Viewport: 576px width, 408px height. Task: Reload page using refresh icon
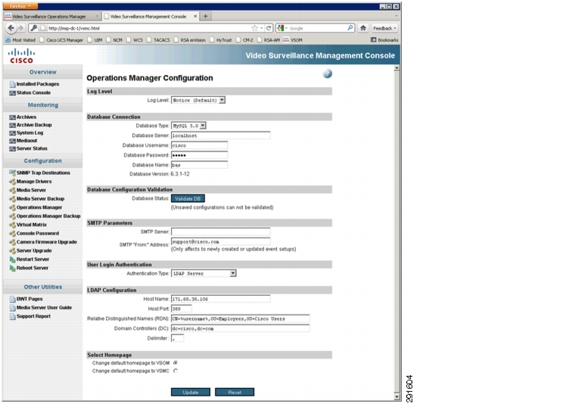tap(269, 28)
